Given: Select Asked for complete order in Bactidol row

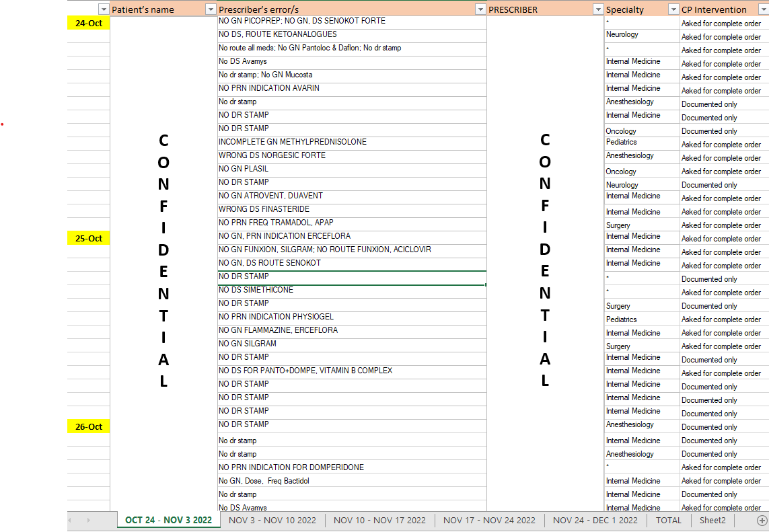Looking at the screenshot, I should (724, 481).
